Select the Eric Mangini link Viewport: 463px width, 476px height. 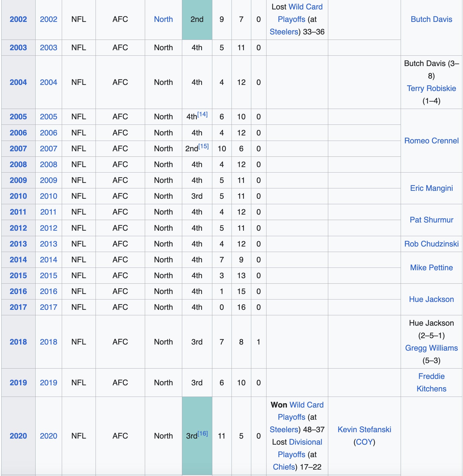click(431, 188)
